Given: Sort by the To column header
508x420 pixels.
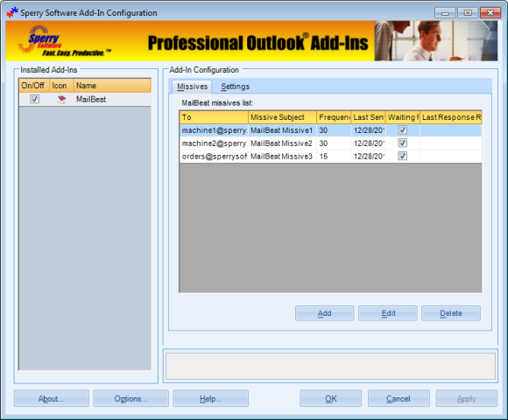Looking at the screenshot, I should pyautogui.click(x=214, y=117).
